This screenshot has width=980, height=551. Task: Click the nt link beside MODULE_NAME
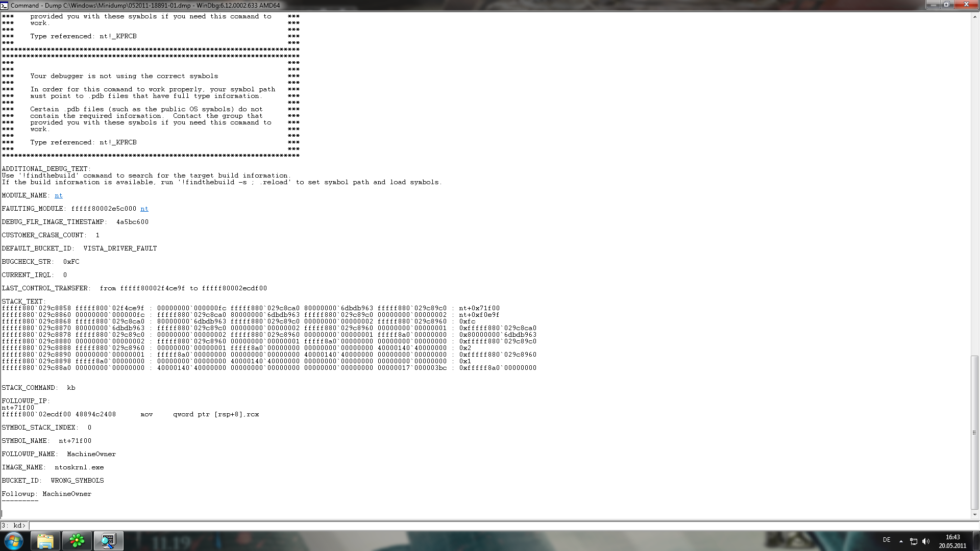coord(59,195)
